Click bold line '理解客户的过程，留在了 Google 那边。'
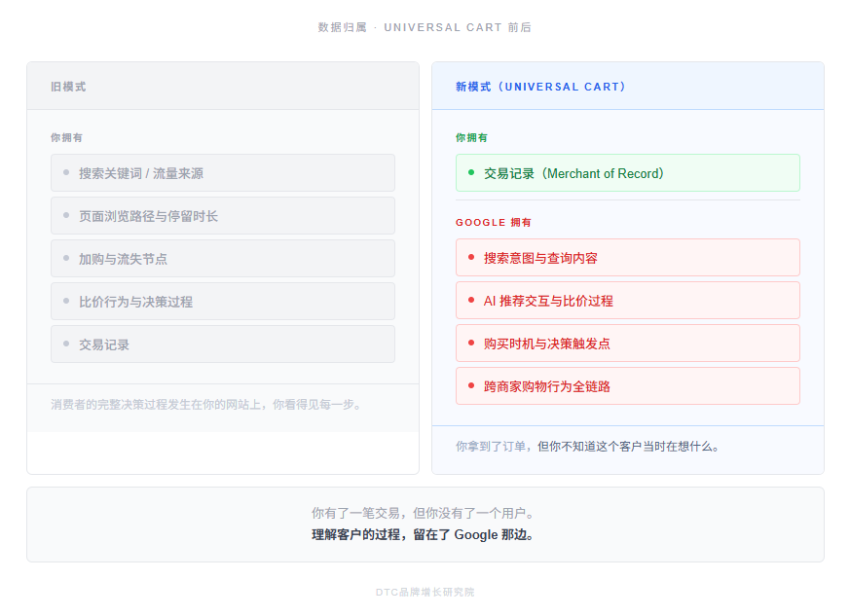The width and height of the screenshot is (850, 616). pyautogui.click(x=425, y=534)
